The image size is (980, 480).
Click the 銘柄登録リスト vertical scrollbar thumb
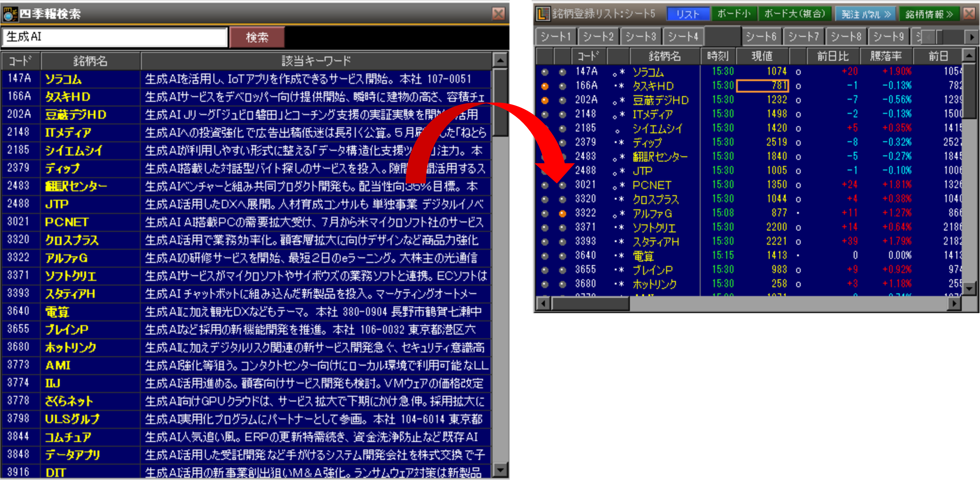(969, 91)
